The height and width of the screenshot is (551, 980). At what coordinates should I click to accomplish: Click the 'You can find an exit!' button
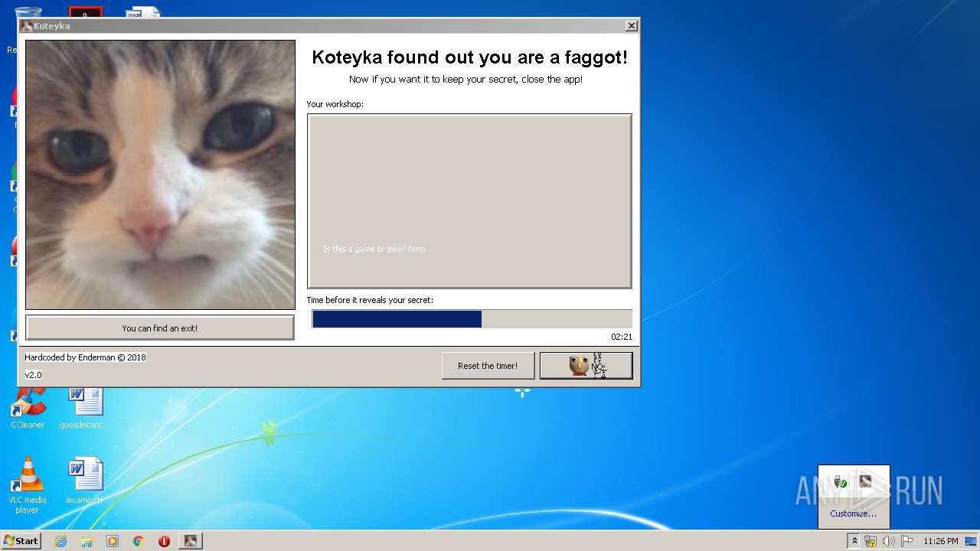coord(160,328)
